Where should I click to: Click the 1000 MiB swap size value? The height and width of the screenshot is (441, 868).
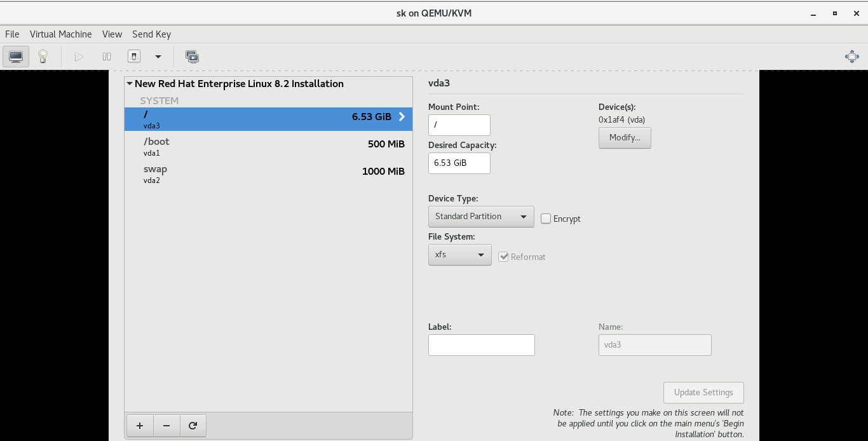383,172
